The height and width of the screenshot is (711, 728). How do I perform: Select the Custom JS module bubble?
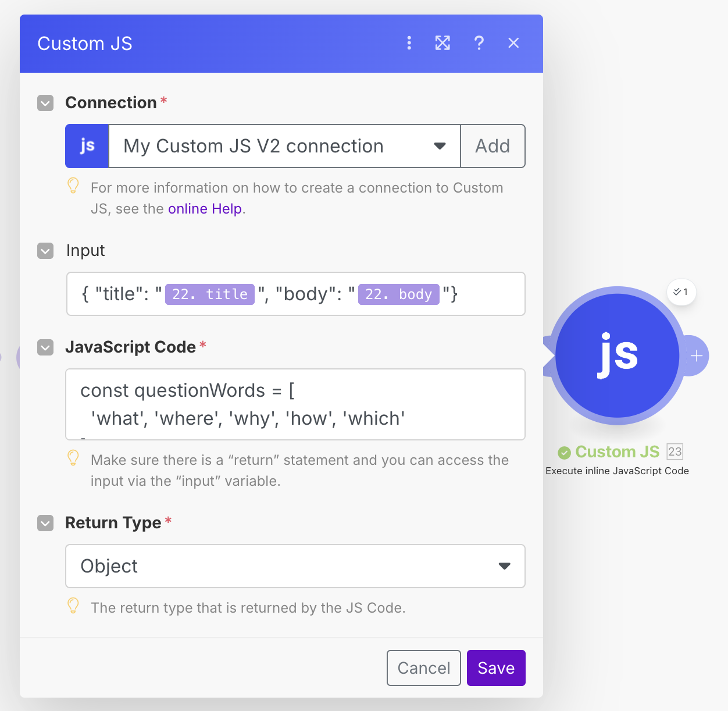pos(618,355)
